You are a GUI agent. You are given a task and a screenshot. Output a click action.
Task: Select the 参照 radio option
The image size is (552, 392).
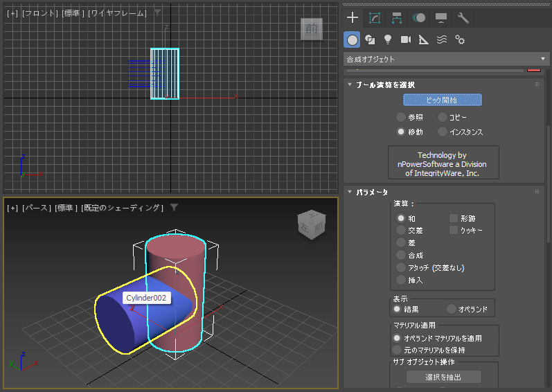click(401, 117)
